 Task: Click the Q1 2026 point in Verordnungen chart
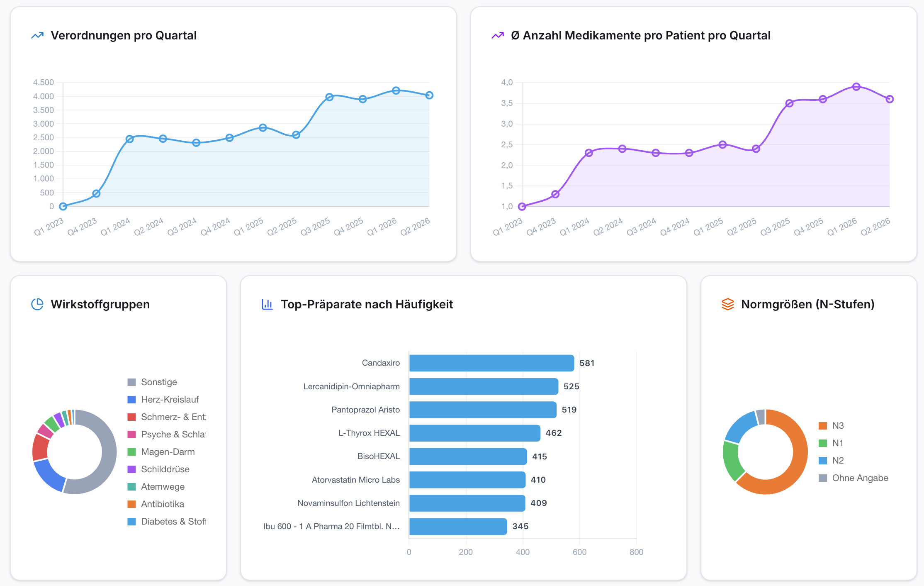396,90
